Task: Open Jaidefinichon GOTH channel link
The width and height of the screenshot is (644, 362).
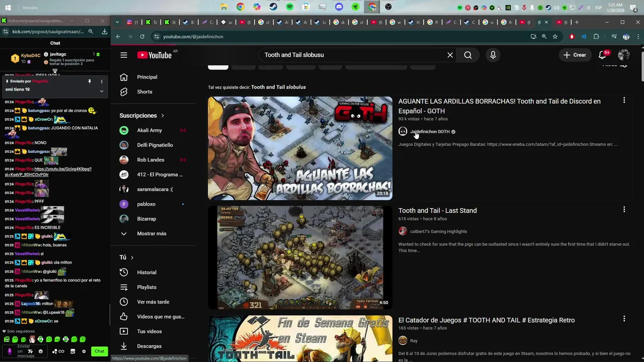Action: pos(430,132)
